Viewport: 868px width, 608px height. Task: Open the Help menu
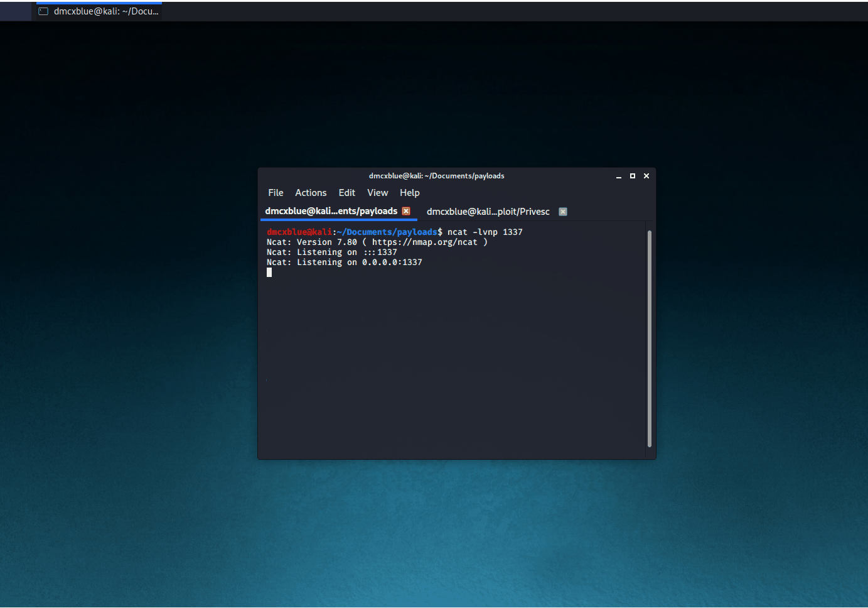[x=410, y=193]
